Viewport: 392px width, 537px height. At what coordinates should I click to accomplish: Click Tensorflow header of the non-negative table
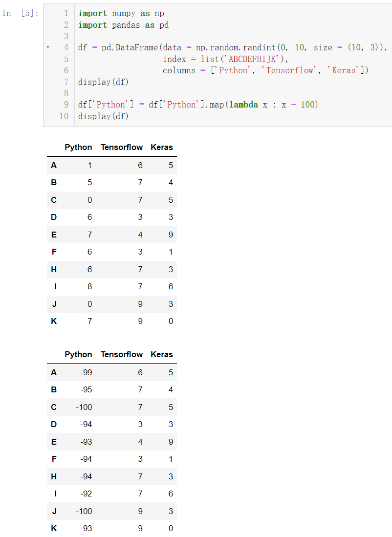[122, 147]
